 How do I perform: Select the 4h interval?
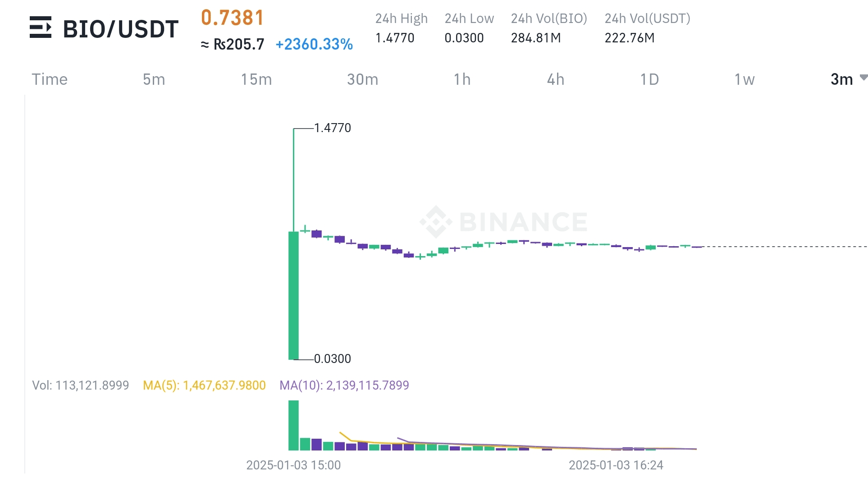[555, 79]
